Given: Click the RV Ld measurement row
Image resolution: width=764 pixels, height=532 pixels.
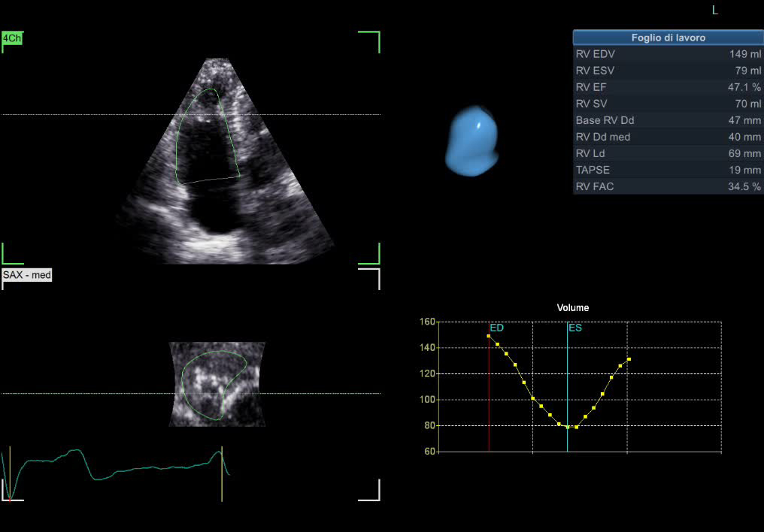Looking at the screenshot, I should pos(668,153).
